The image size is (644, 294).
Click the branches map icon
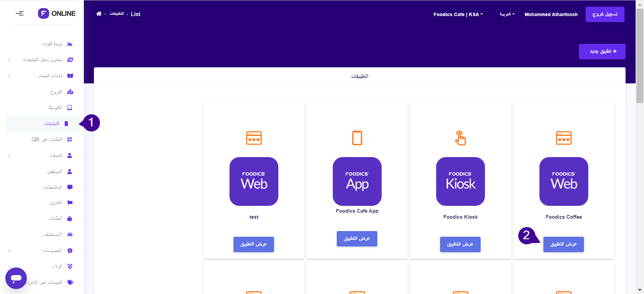tap(70, 92)
